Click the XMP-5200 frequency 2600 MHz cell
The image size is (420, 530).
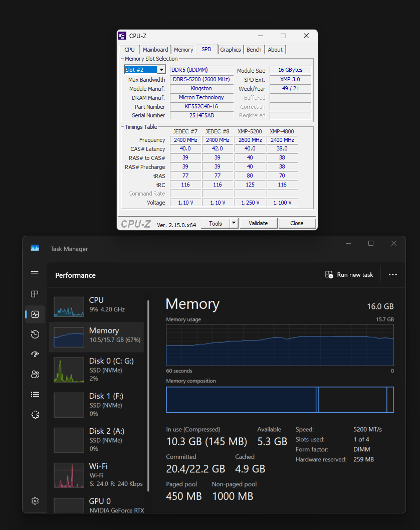(250, 139)
